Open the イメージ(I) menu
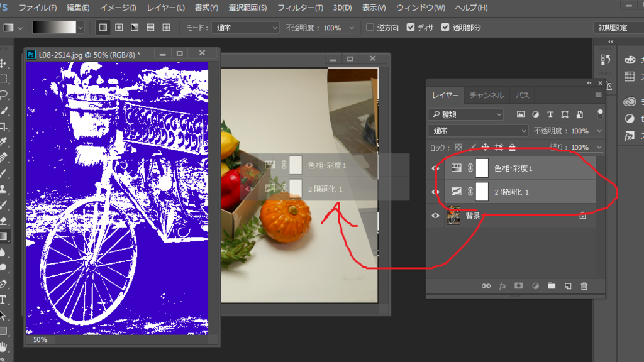The width and height of the screenshot is (644, 362). 118,8
